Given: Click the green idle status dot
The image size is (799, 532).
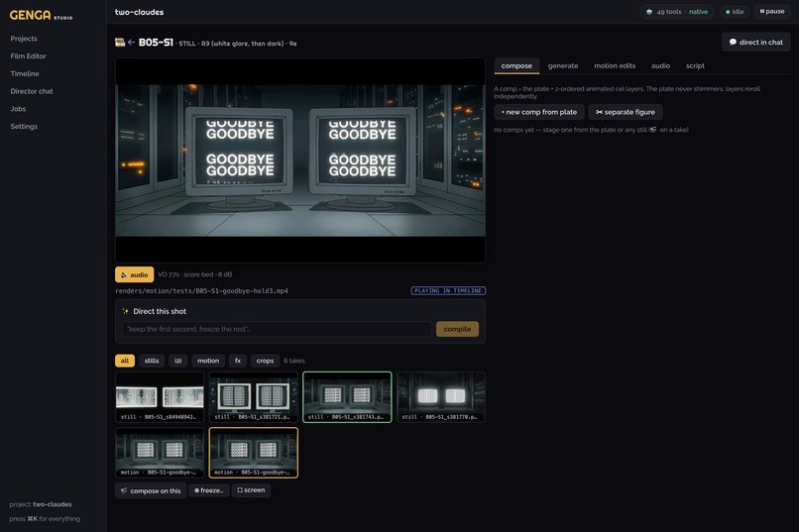Looking at the screenshot, I should click(728, 12).
